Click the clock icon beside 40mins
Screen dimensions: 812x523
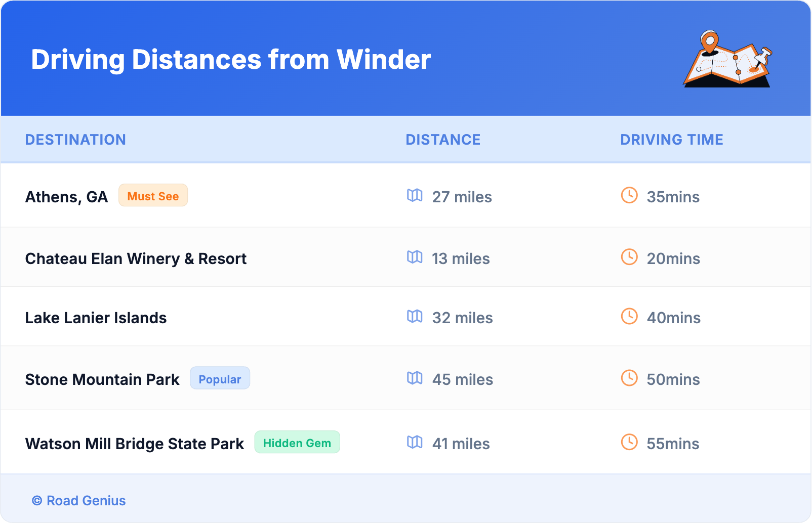pyautogui.click(x=629, y=316)
